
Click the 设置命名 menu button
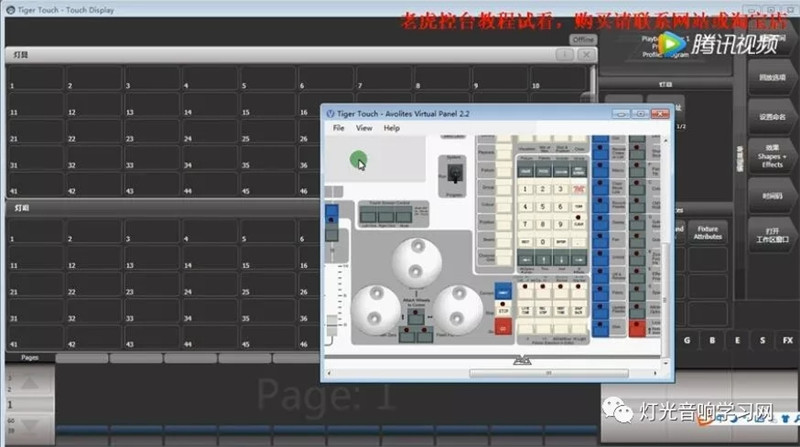772,117
